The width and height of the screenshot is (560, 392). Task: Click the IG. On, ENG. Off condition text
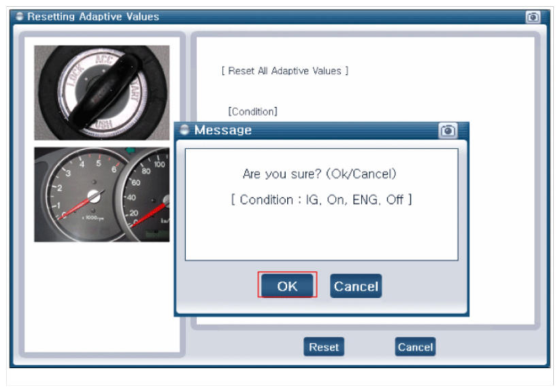tap(325, 200)
